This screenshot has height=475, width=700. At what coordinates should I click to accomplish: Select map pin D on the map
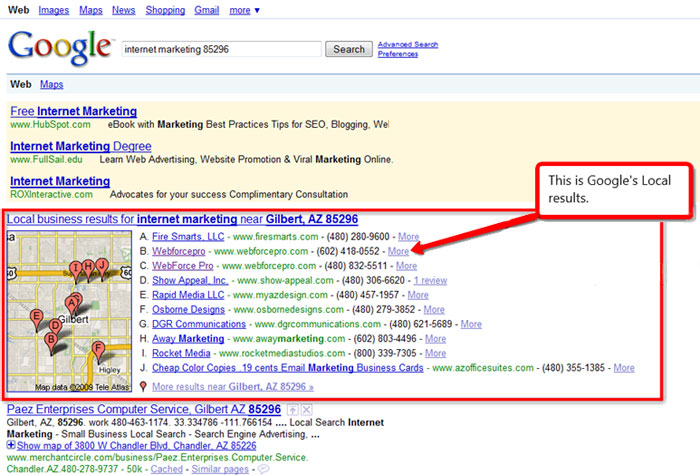pos(55,327)
